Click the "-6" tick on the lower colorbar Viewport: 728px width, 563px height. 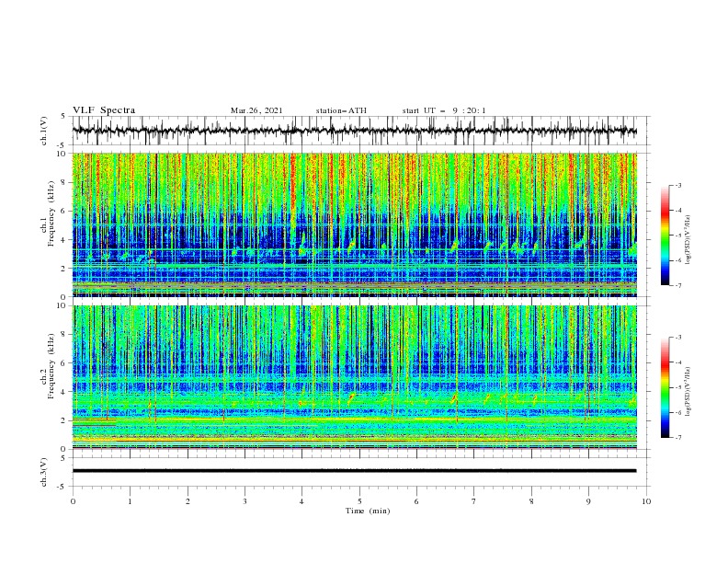pos(677,412)
